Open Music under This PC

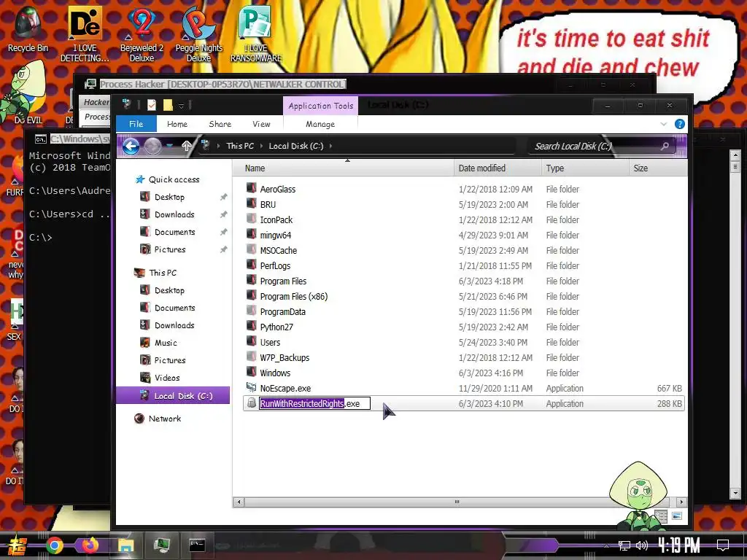[x=166, y=343]
